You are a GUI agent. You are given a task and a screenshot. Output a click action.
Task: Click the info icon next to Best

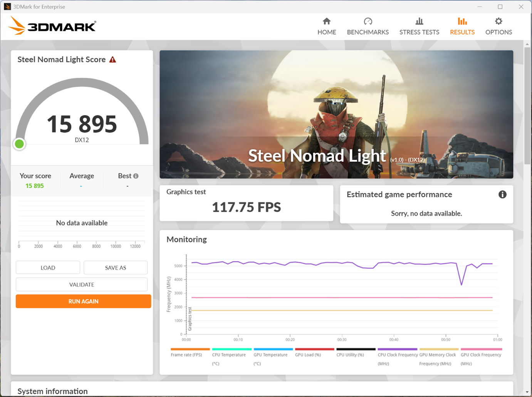136,176
